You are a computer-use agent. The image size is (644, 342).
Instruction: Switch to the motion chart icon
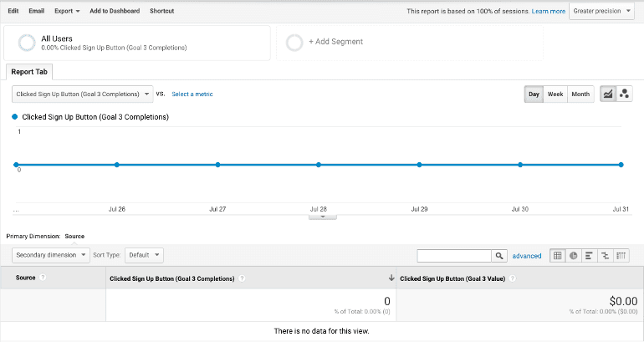tap(624, 94)
